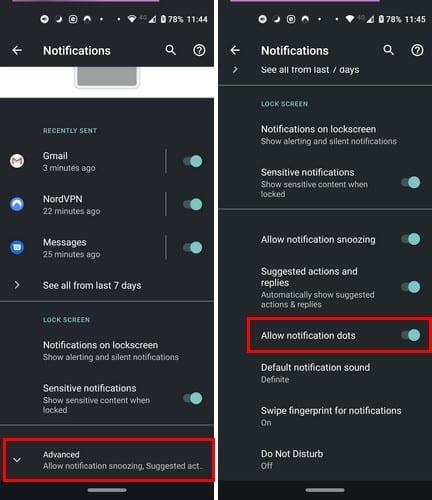Open the help icon on the left screen
The width and height of the screenshot is (432, 500).
(x=199, y=50)
